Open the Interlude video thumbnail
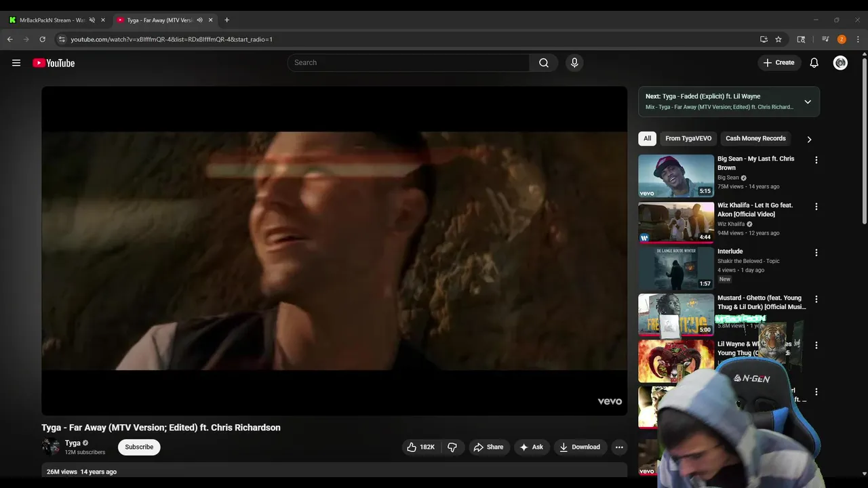 (676, 268)
